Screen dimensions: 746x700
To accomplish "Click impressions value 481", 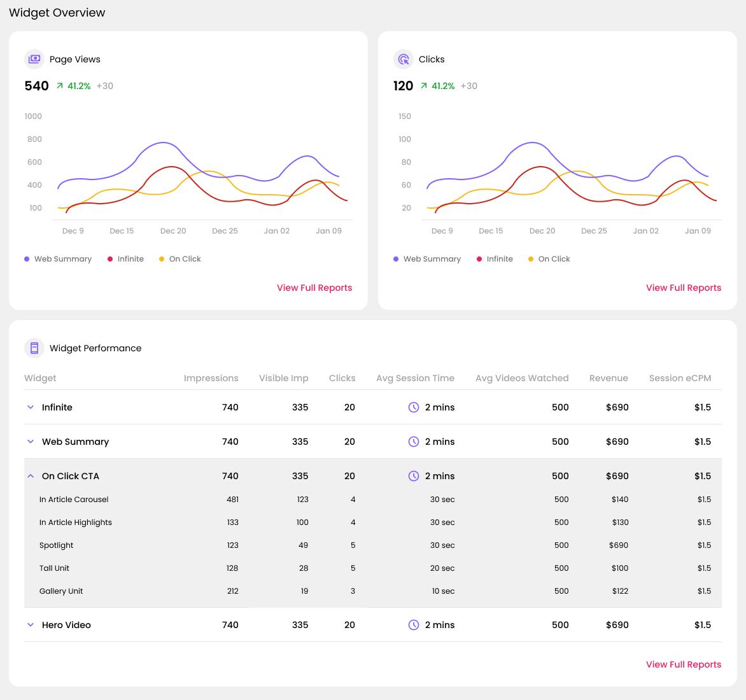I will click(x=233, y=500).
